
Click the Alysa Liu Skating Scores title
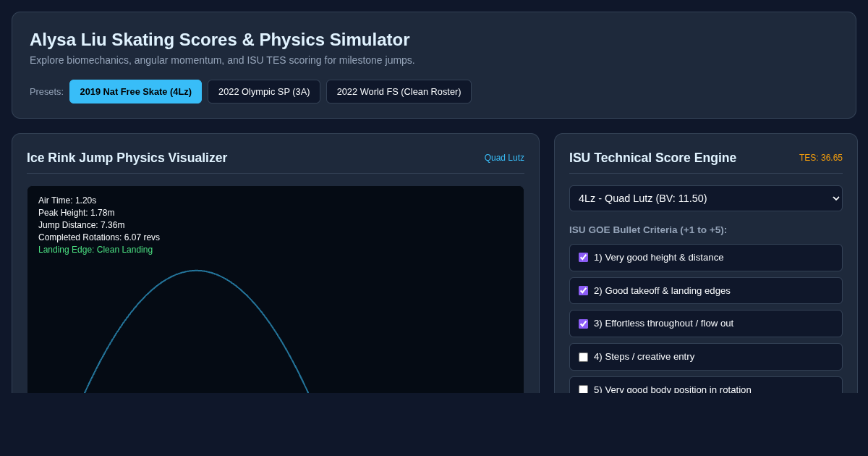(x=220, y=40)
